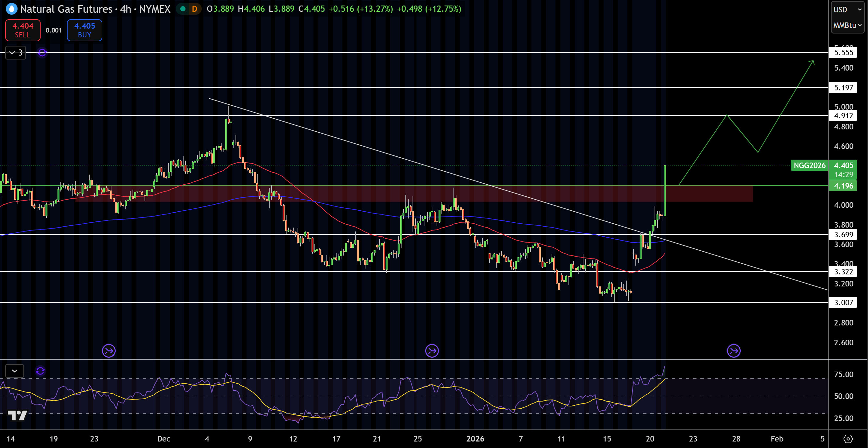Image resolution: width=868 pixels, height=448 pixels.
Task: Expand the RSI pane legend chevron
Action: tap(15, 371)
